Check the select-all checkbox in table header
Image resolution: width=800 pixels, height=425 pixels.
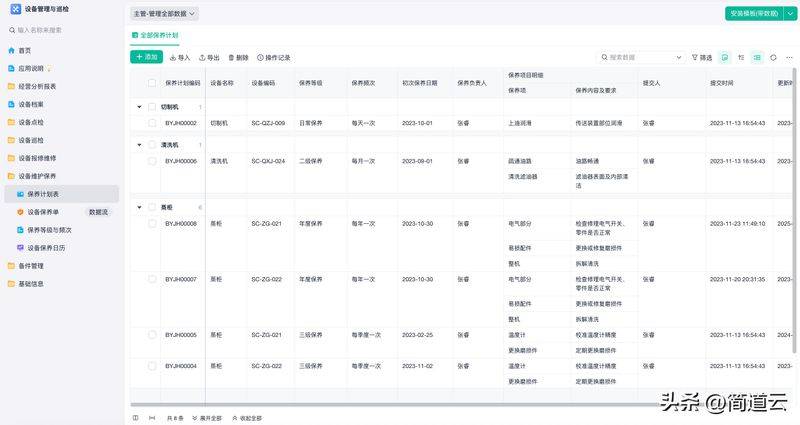[153, 83]
